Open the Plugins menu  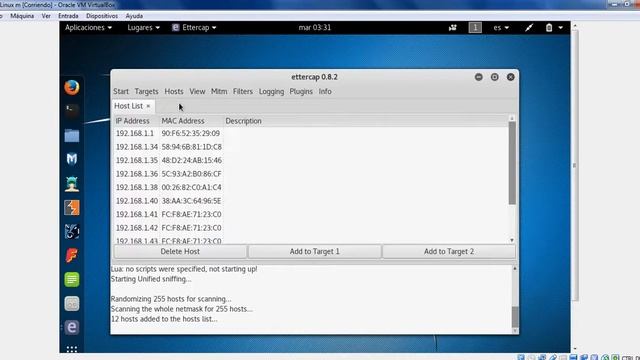tap(301, 91)
